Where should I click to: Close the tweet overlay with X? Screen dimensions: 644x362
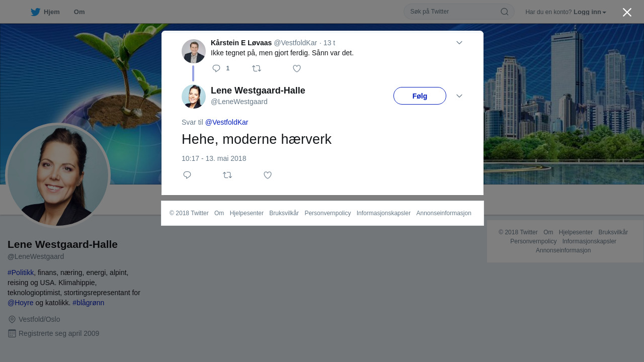[627, 12]
